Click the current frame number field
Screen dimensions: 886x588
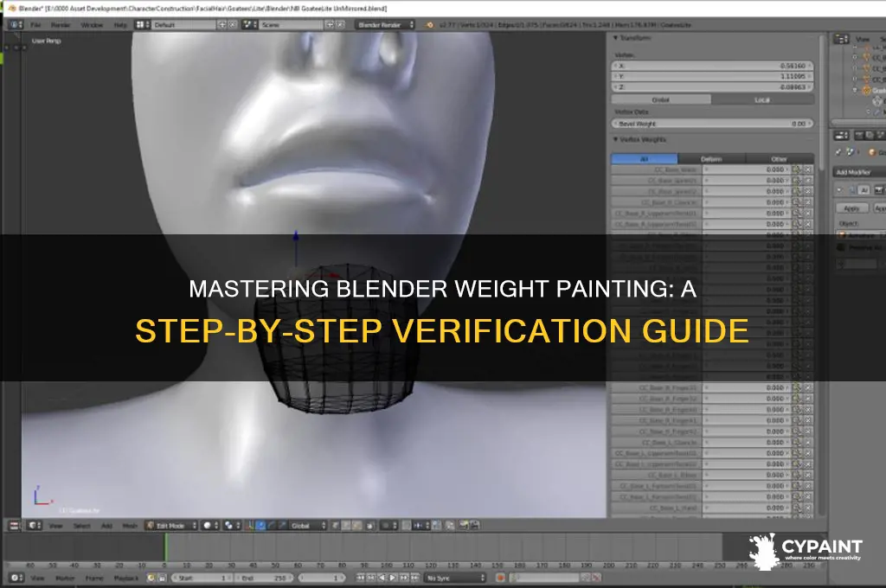pyautogui.click(x=322, y=578)
